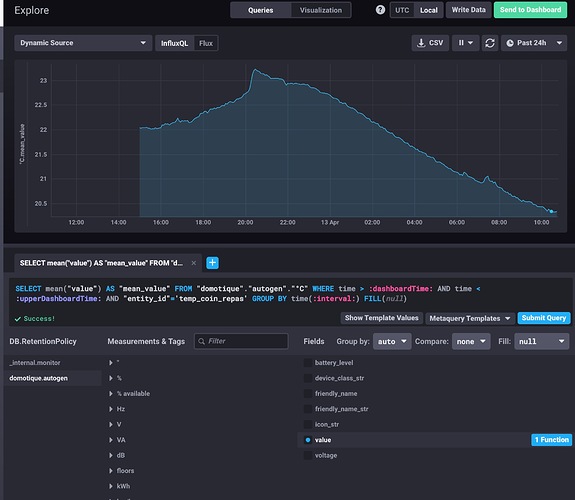Click the data point marker at graph end
Viewport: 575px width, 500px height.
pos(551,211)
